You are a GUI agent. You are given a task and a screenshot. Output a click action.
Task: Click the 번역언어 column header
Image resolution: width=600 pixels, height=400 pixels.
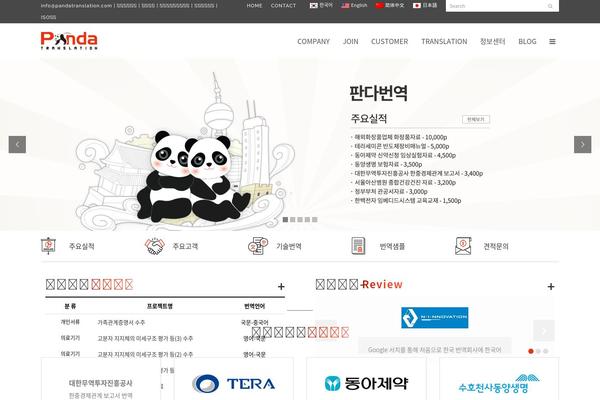click(x=254, y=306)
